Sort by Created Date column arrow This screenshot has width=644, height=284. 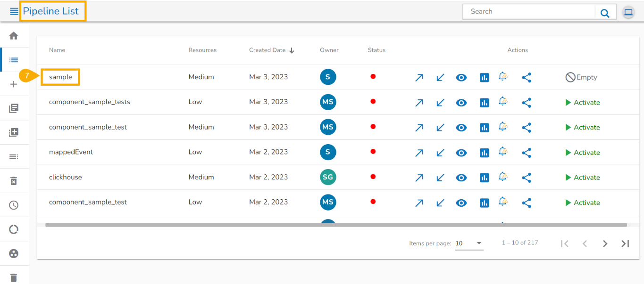click(x=292, y=50)
